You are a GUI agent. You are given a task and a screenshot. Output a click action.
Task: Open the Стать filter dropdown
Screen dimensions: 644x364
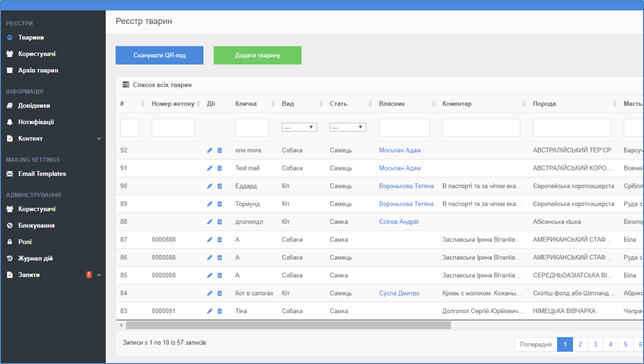click(x=347, y=127)
